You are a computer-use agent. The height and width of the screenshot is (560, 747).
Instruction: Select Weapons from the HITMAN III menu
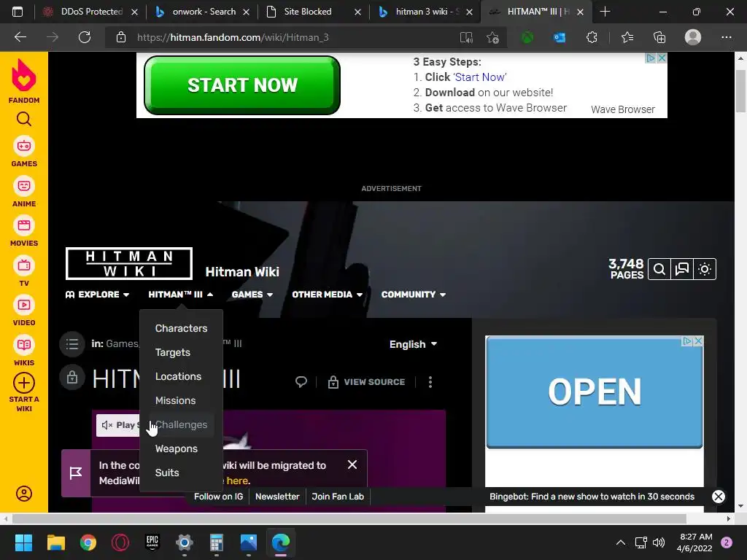pos(181,448)
